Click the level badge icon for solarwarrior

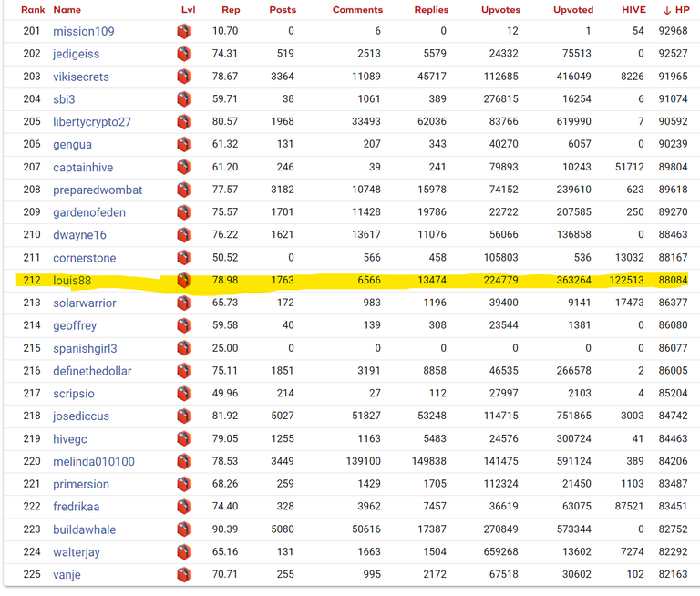click(x=184, y=303)
